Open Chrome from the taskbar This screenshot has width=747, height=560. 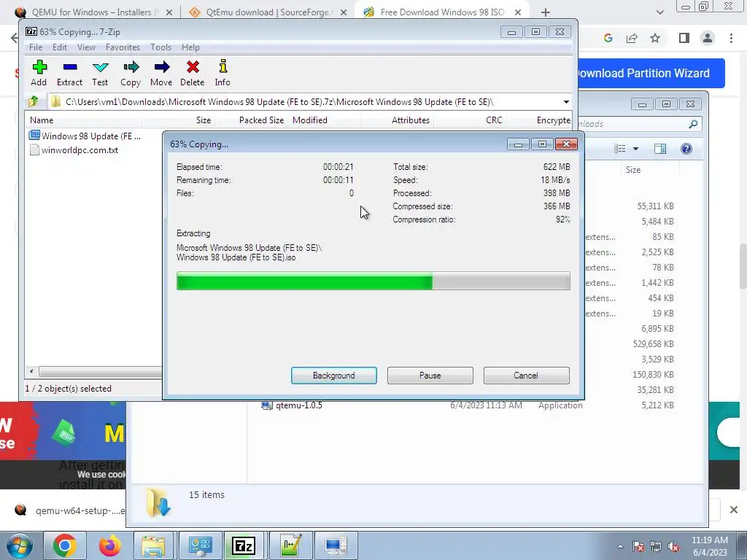tap(65, 545)
